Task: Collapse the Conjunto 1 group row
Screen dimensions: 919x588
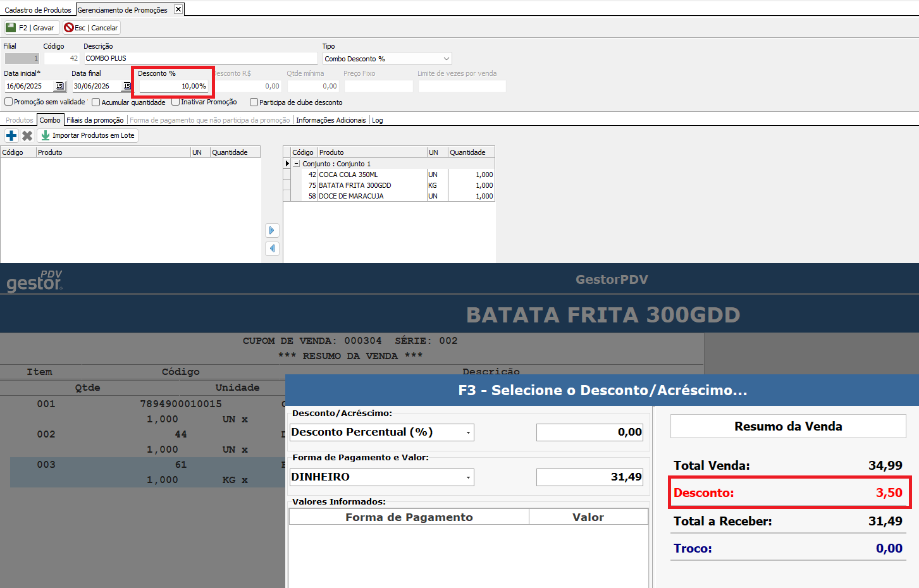Action: pos(296,164)
